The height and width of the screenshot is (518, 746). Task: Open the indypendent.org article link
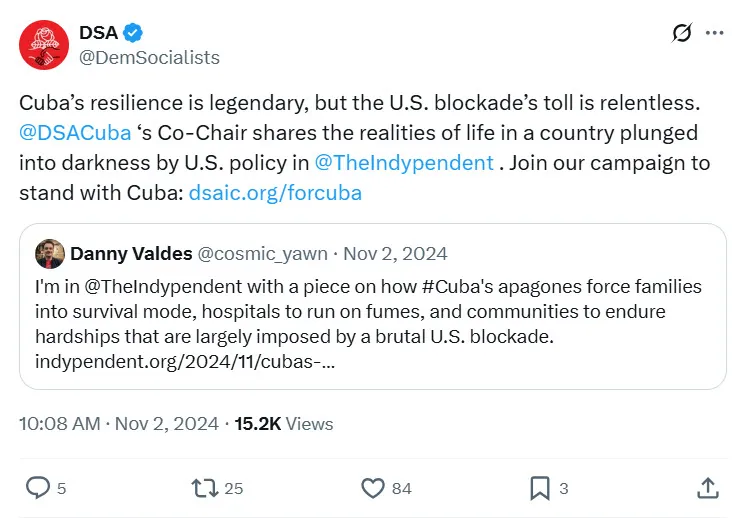(176, 361)
